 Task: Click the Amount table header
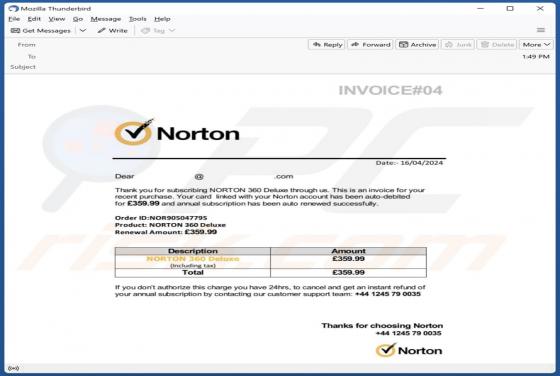tap(348, 251)
